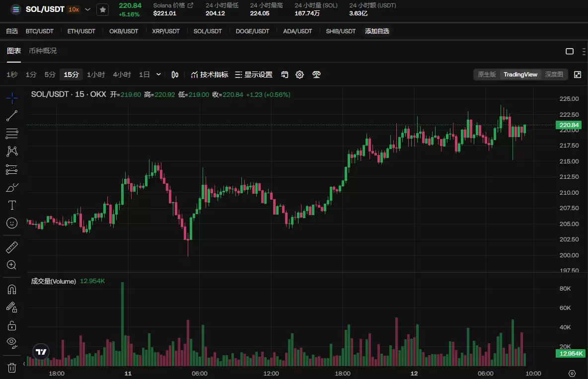Pick the text annotation tool
Screen dimensions: 588x379
click(x=12, y=205)
